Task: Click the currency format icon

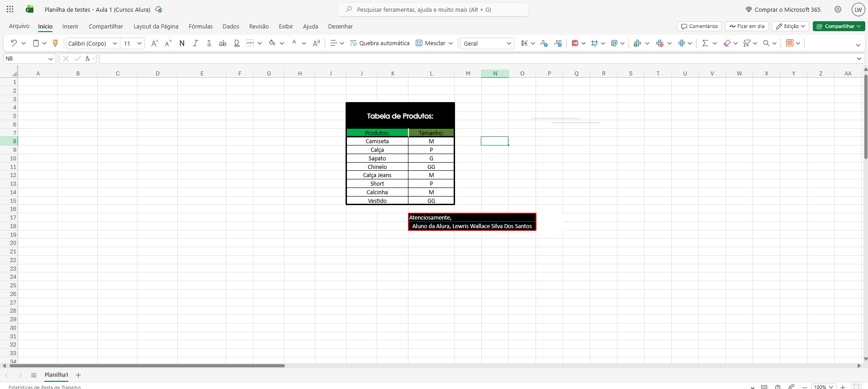Action: (524, 43)
